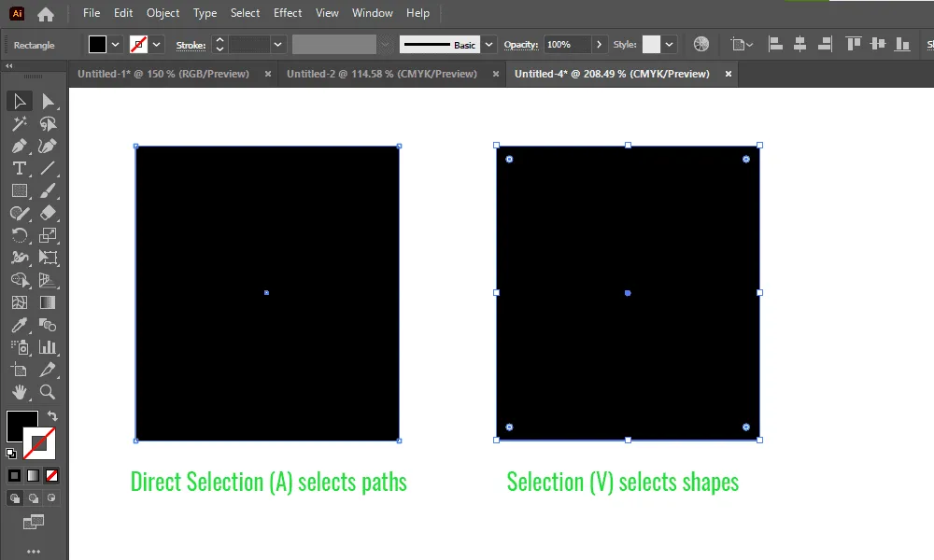Select the Line Segment tool
This screenshot has height=560, width=934.
tap(48, 168)
